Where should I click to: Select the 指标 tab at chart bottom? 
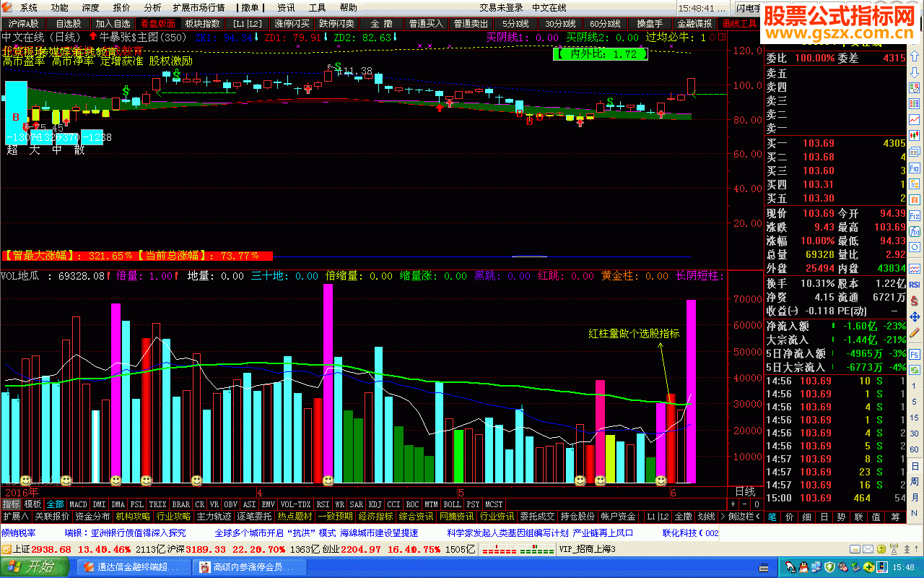[x=11, y=504]
